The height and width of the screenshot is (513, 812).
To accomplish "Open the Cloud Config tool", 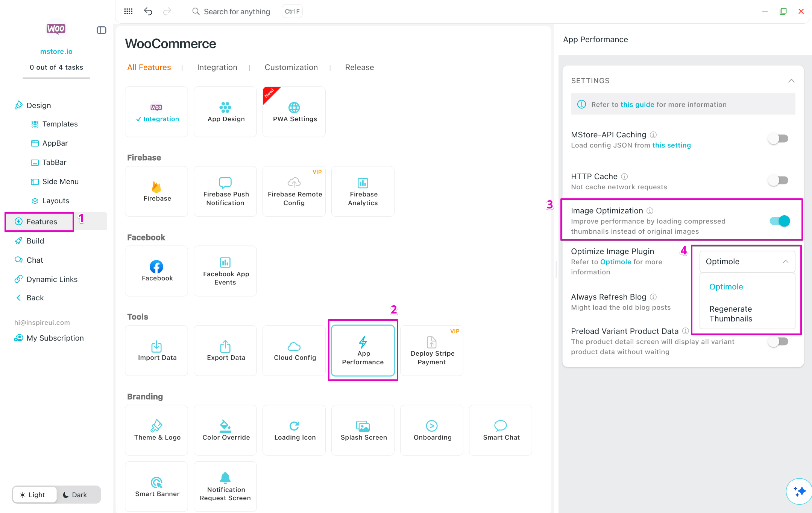I will (294, 350).
